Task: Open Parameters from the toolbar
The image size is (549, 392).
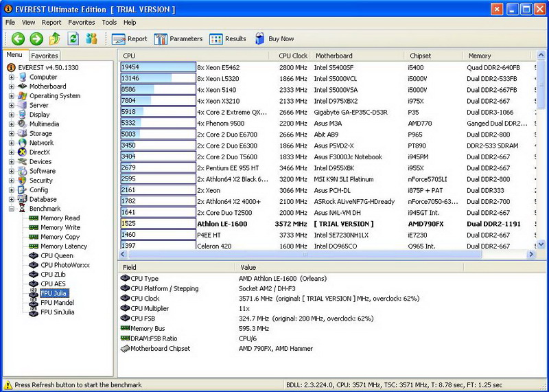Action: coord(178,39)
